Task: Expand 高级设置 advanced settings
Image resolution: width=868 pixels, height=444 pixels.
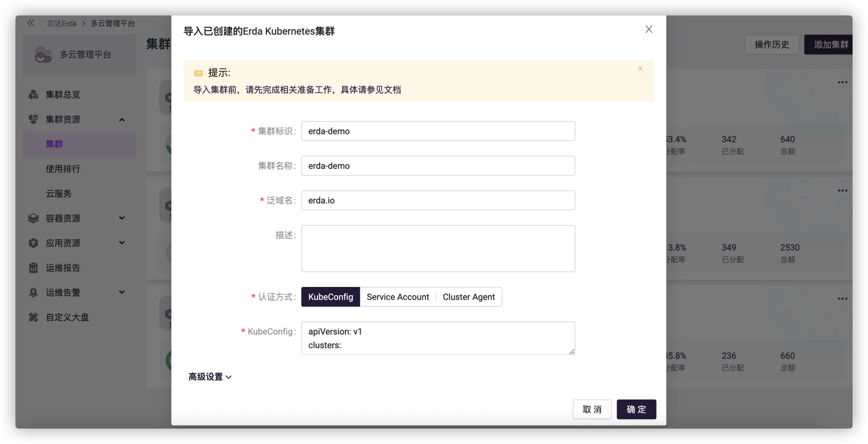Action: click(x=210, y=377)
